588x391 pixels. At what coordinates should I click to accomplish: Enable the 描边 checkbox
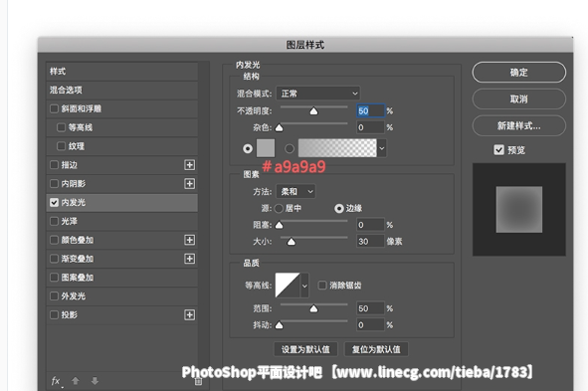pos(54,165)
